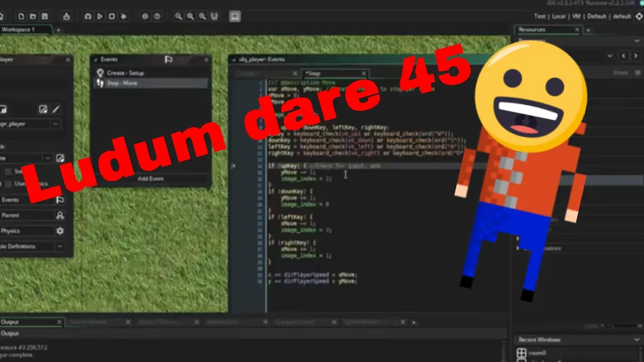The image size is (644, 362).
Task: Clean the build cache with broom icon
Action: (x=124, y=17)
